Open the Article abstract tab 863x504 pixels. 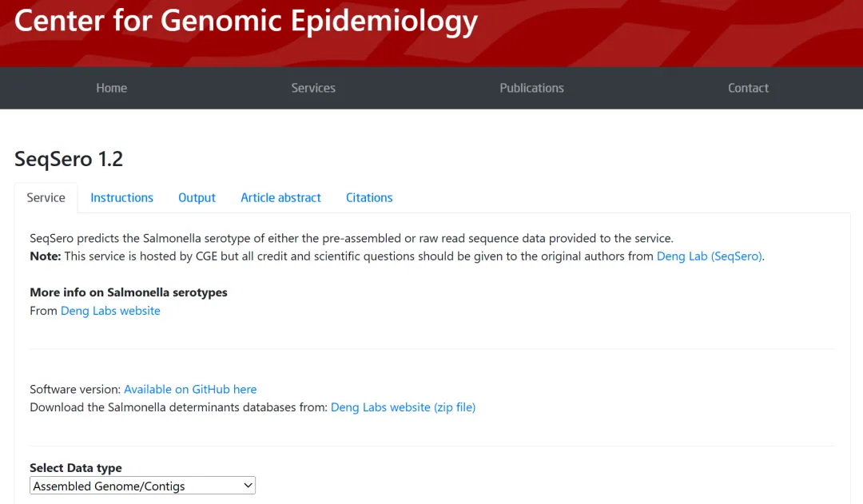(280, 198)
